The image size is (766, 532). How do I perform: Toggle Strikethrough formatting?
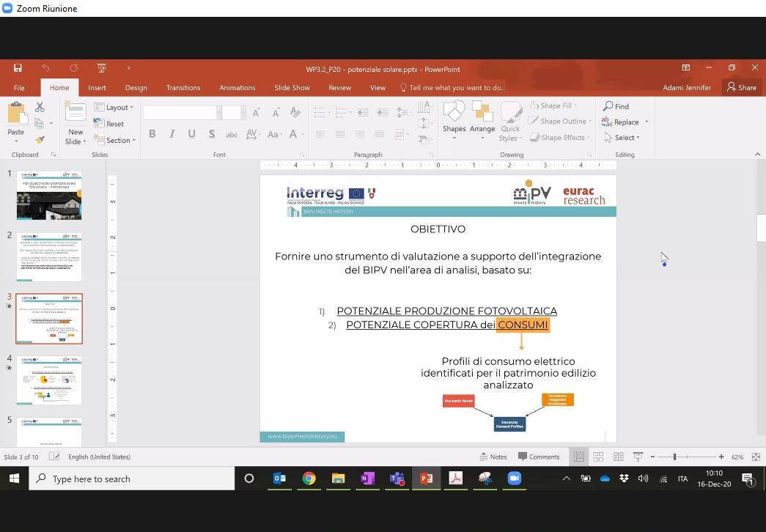pyautogui.click(x=232, y=134)
